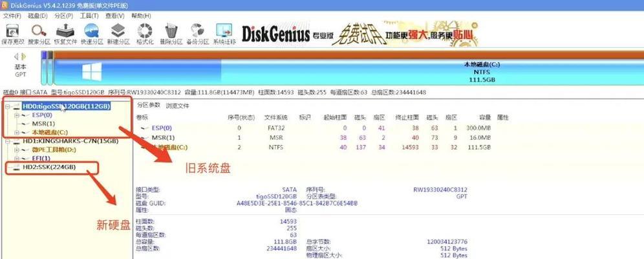
Task: Switch to the 浏览文件 tab
Action: click(177, 106)
